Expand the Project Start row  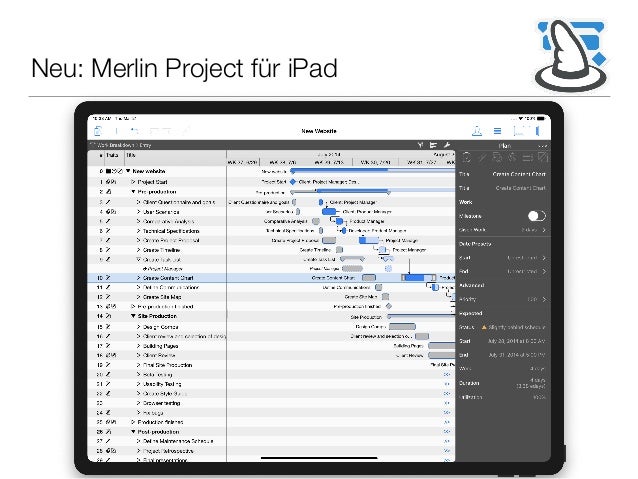point(133,182)
